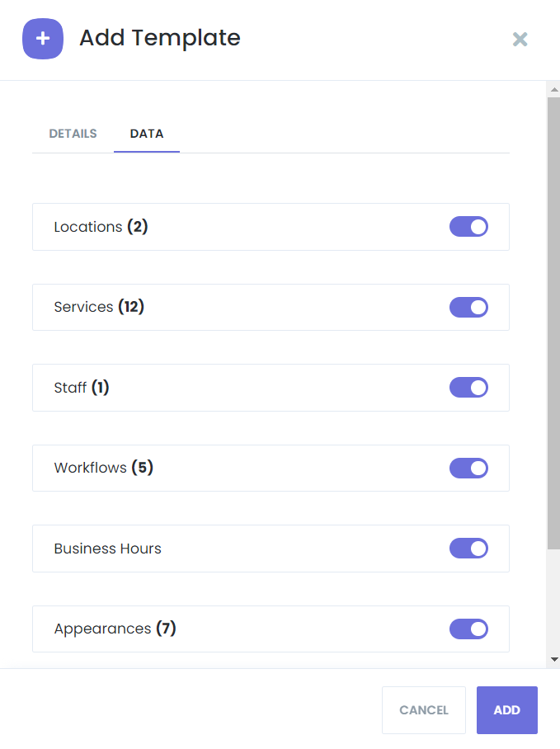This screenshot has height=749, width=560.
Task: Click the Locations (2) row label
Action: 101,227
